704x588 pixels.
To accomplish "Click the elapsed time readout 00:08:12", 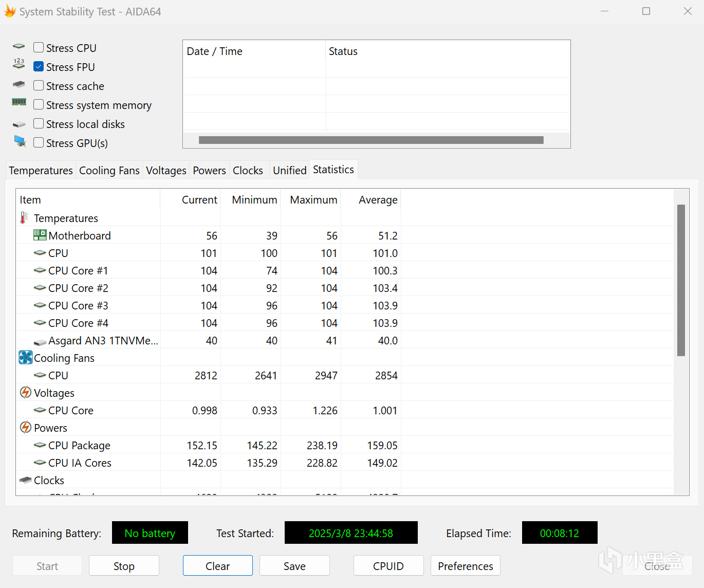I will click(x=560, y=533).
